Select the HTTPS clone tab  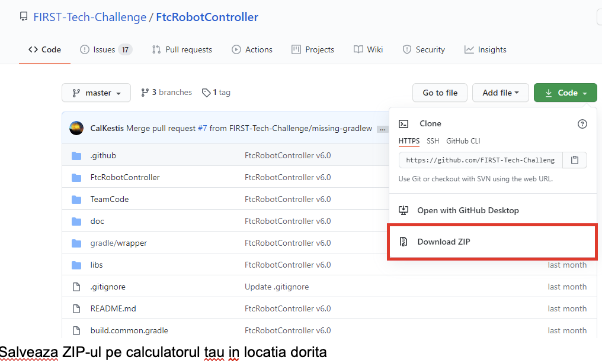tap(409, 141)
